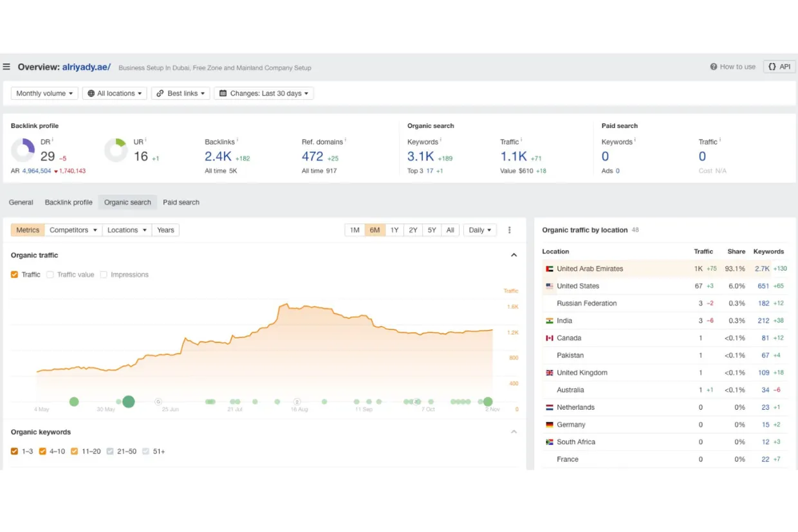Click the Canada flag icon
Screen dimensions: 798x532
pyautogui.click(x=550, y=338)
